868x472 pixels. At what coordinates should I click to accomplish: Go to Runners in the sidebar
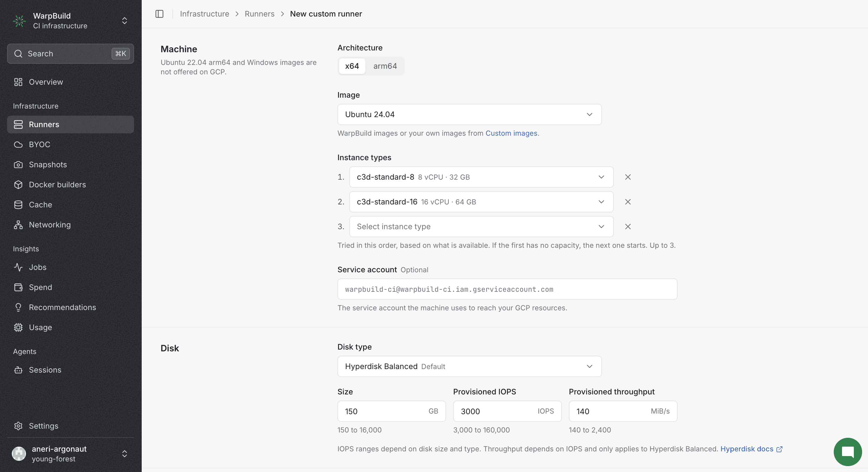pos(71,124)
